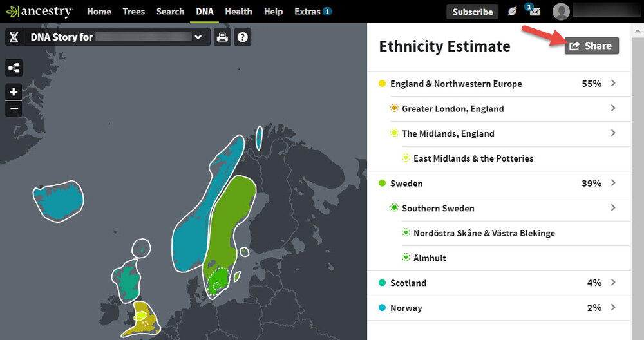The width and height of the screenshot is (644, 340).
Task: Expand Greater London, England chevron
Action: click(x=613, y=108)
